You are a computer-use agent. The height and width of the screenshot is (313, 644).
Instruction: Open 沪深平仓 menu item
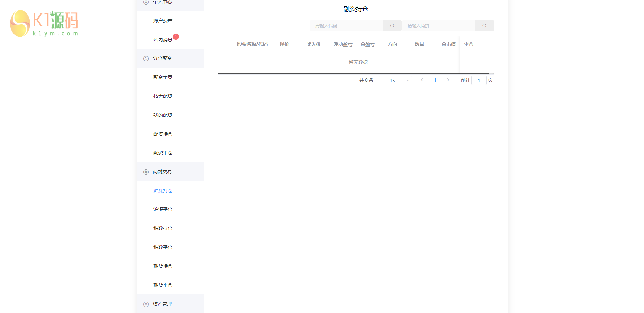point(170,209)
